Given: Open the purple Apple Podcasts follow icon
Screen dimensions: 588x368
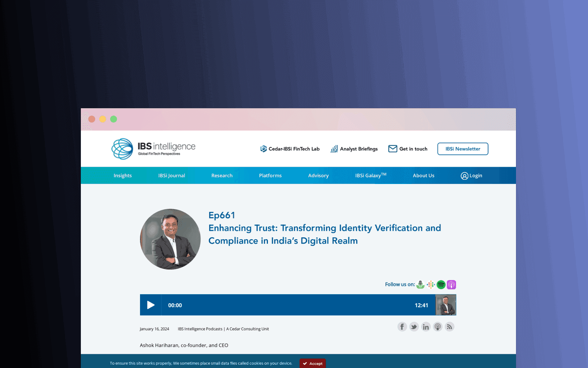Looking at the screenshot, I should pos(451,284).
